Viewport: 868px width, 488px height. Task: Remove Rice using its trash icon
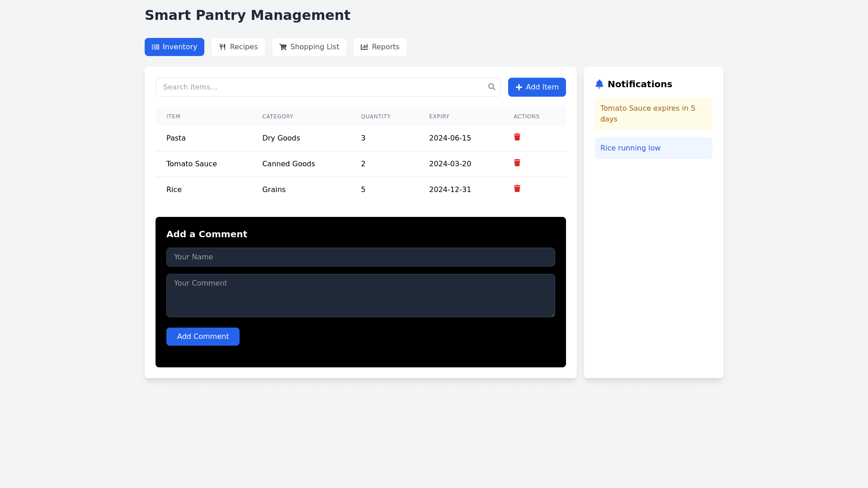click(x=517, y=188)
